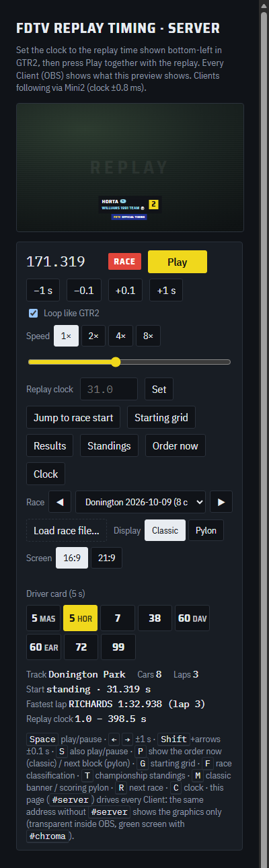The width and height of the screenshot is (269, 868).
Task: Step the clock forward by +1 s
Action: [166, 290]
